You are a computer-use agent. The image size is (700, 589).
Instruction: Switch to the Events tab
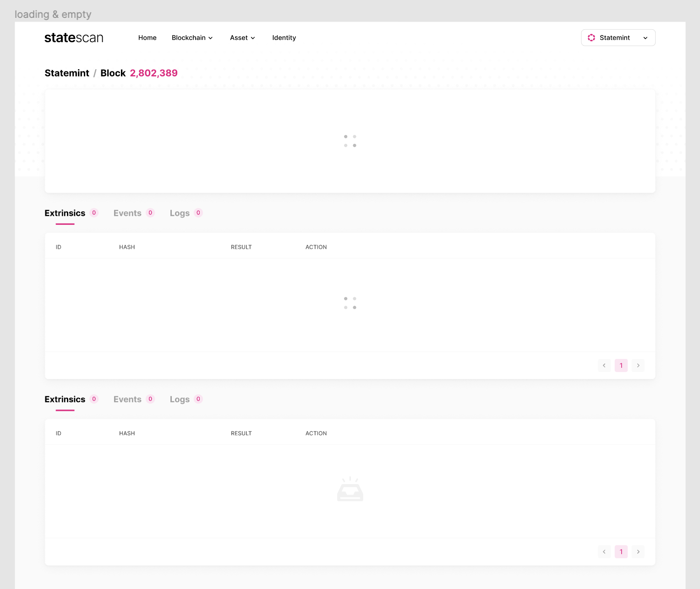127,213
